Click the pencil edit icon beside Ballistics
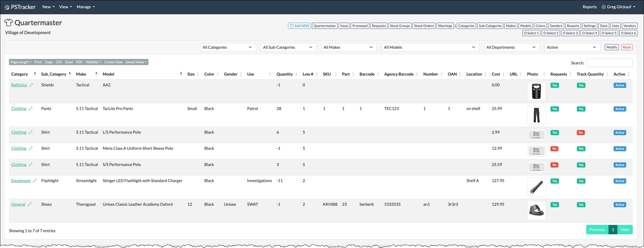The width and height of the screenshot is (644, 248). (31, 85)
